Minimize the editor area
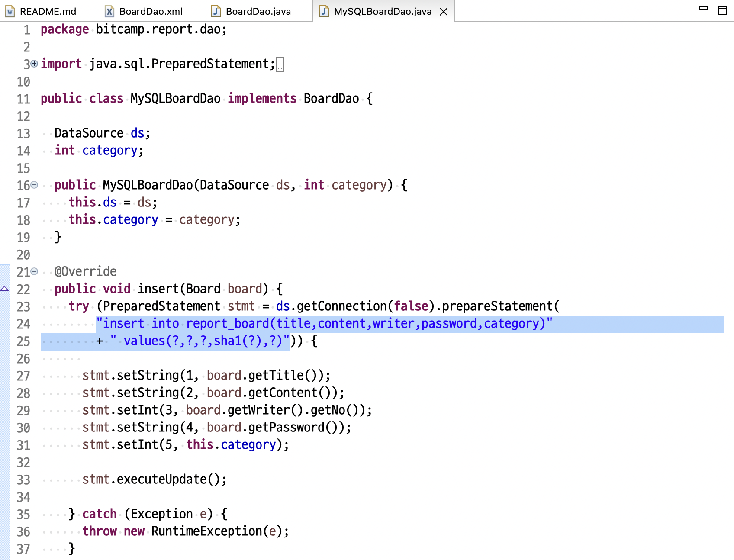The height and width of the screenshot is (560, 734). (x=704, y=8)
